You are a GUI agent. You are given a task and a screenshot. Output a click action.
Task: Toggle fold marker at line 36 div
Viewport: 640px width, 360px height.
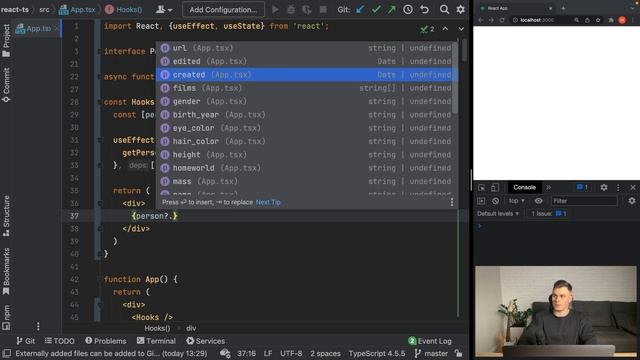(100, 203)
